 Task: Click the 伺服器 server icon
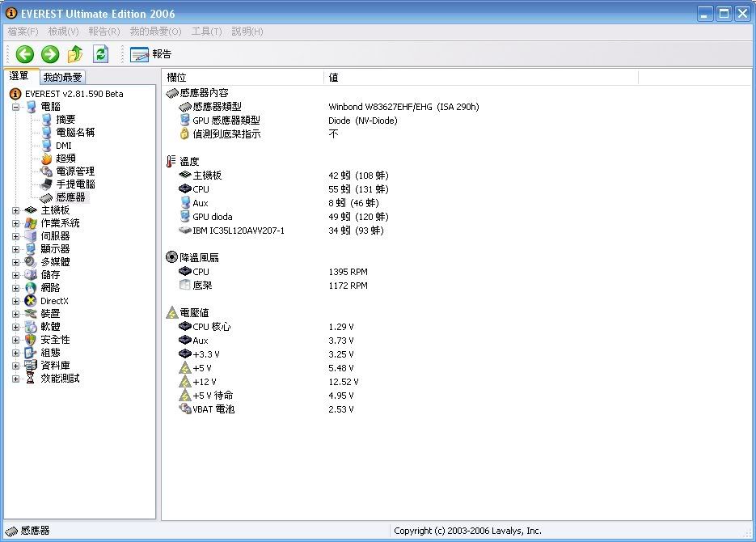click(31, 236)
